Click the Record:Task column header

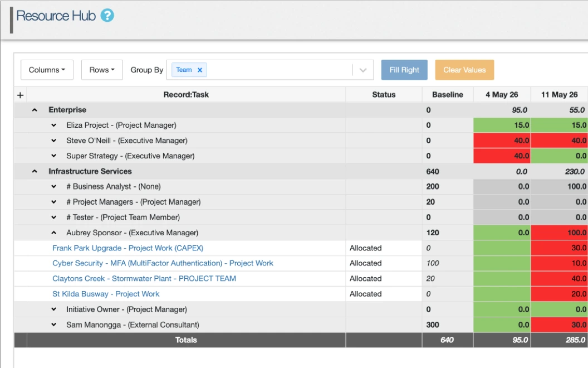coord(186,95)
